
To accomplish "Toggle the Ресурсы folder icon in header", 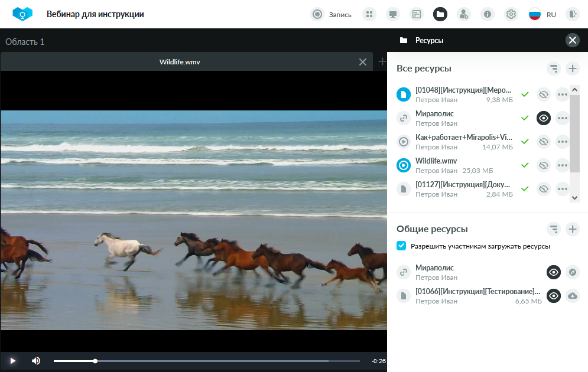I will (440, 15).
